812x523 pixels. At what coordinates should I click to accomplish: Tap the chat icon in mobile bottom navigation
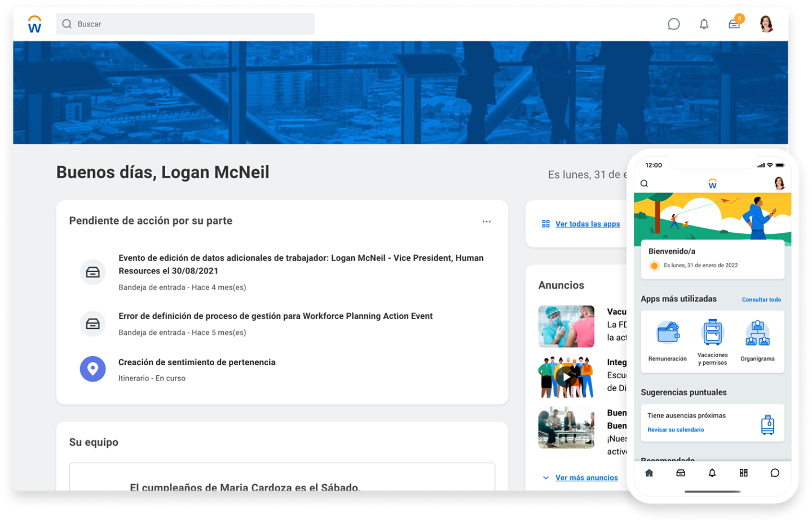(775, 473)
